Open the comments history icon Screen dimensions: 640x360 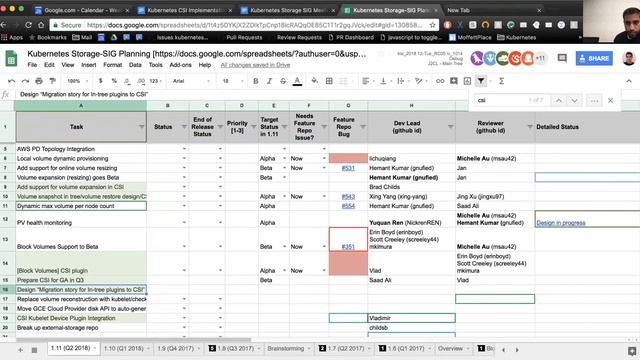click(x=562, y=58)
